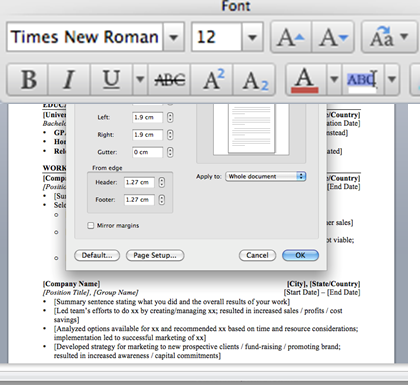This screenshot has width=420, height=385.
Task: Open Page Setup... dialog
Action: point(155,255)
